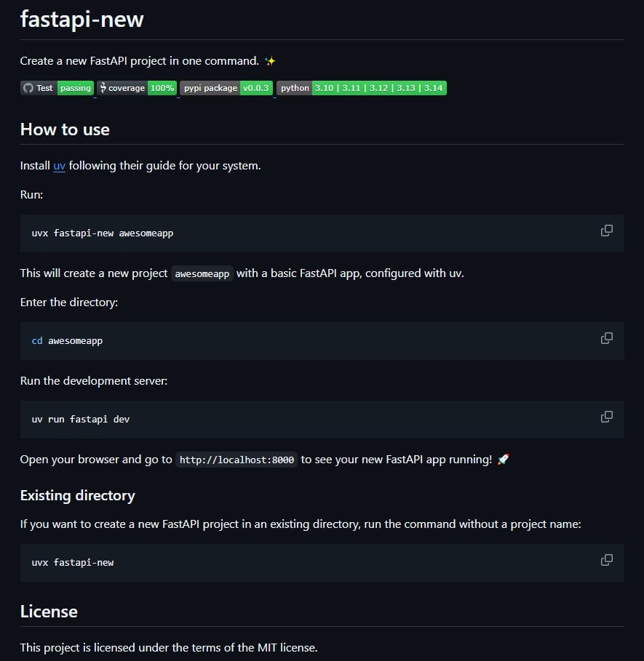Screen dimensions: 644x661
Task: Open the Test passing badge
Action: (x=57, y=88)
